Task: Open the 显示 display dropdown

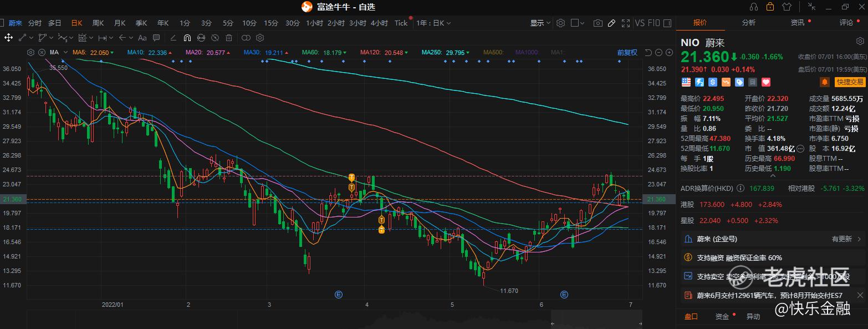Action: 540,23
